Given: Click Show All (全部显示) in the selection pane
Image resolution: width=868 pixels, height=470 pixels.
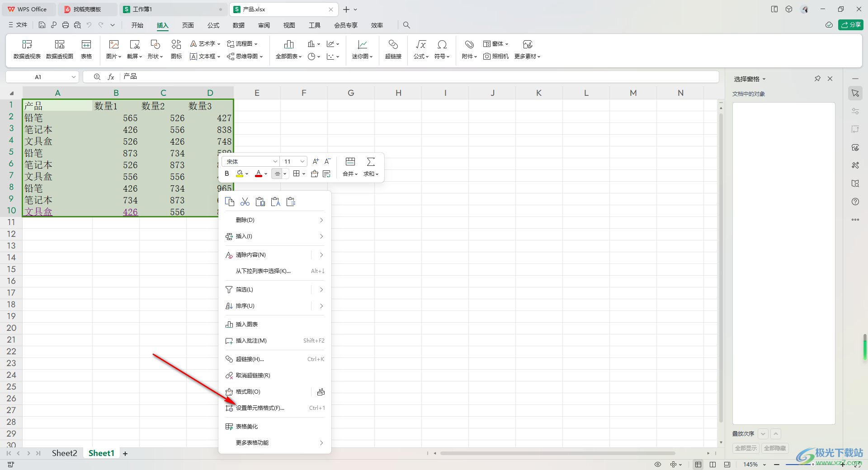Looking at the screenshot, I should pyautogui.click(x=746, y=448).
